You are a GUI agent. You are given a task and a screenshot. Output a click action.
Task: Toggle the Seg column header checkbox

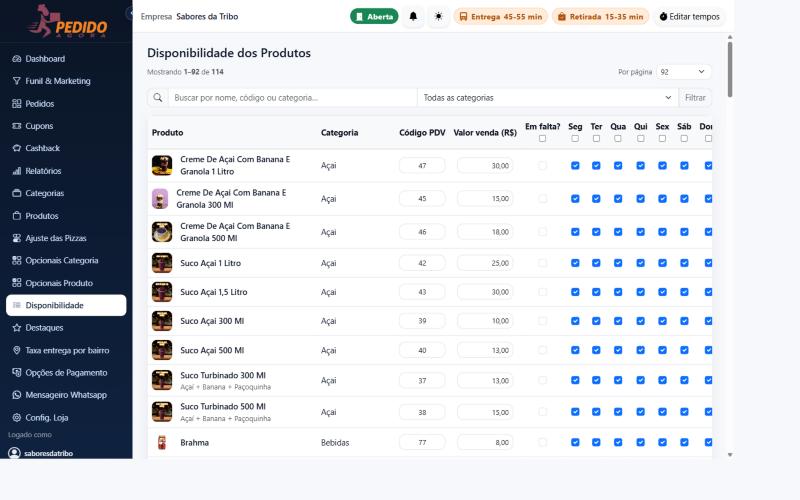coord(575,139)
